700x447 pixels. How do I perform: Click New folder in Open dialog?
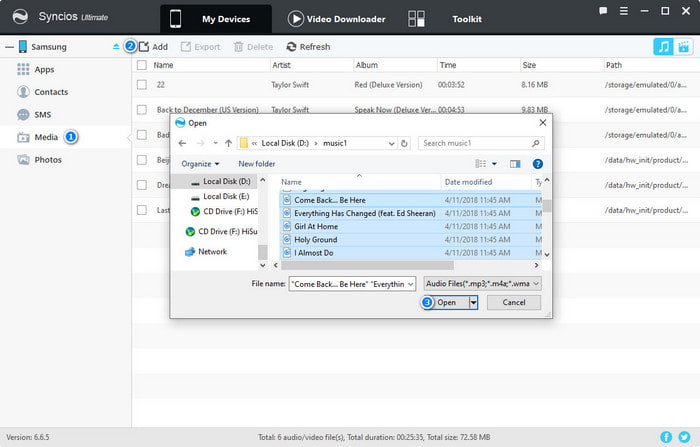point(257,164)
